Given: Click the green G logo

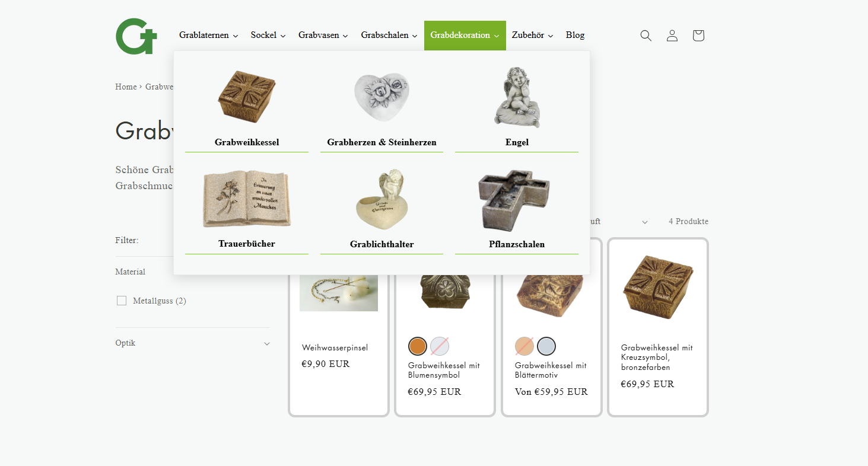Looking at the screenshot, I should (136, 36).
